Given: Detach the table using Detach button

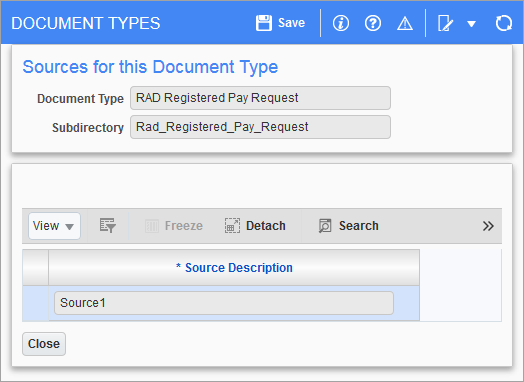Looking at the screenshot, I should [x=255, y=226].
